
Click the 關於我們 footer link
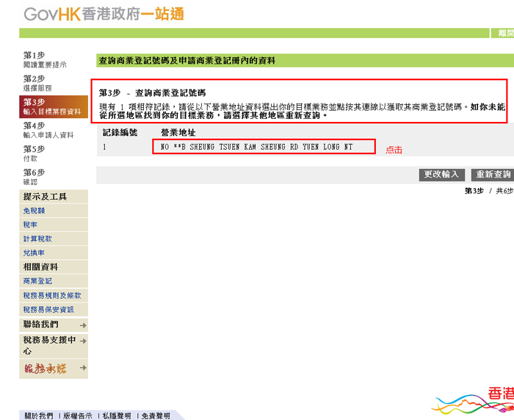(38, 416)
